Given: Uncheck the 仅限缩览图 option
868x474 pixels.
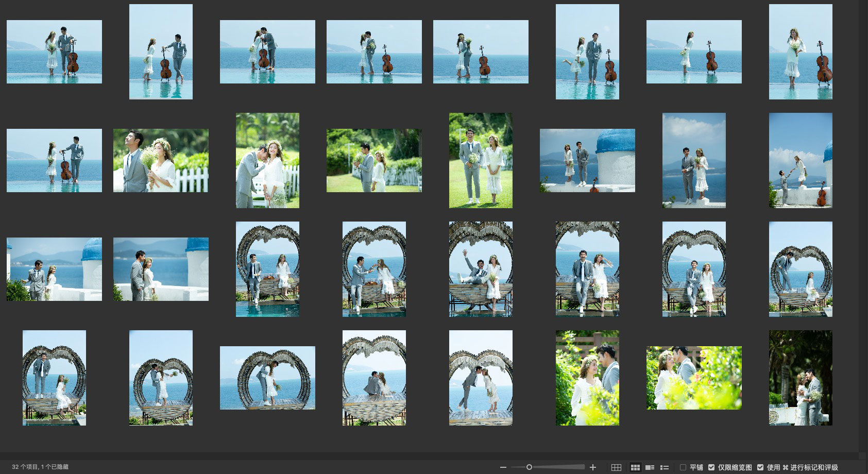Looking at the screenshot, I should pos(711,467).
